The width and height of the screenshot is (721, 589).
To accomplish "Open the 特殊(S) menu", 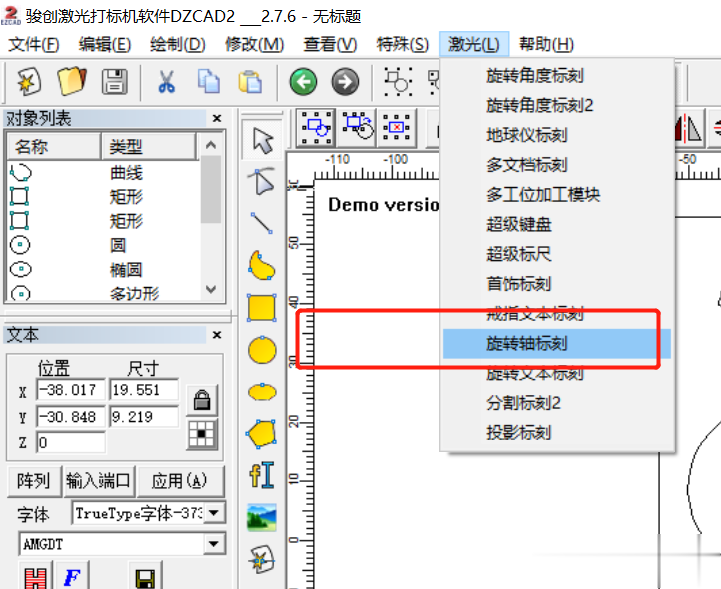I will click(402, 45).
